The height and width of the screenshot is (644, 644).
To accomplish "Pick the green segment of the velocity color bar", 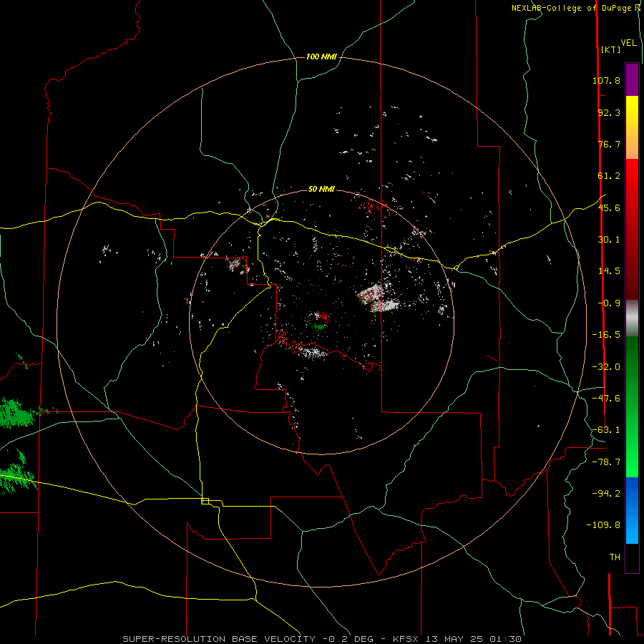I will coord(632,406).
